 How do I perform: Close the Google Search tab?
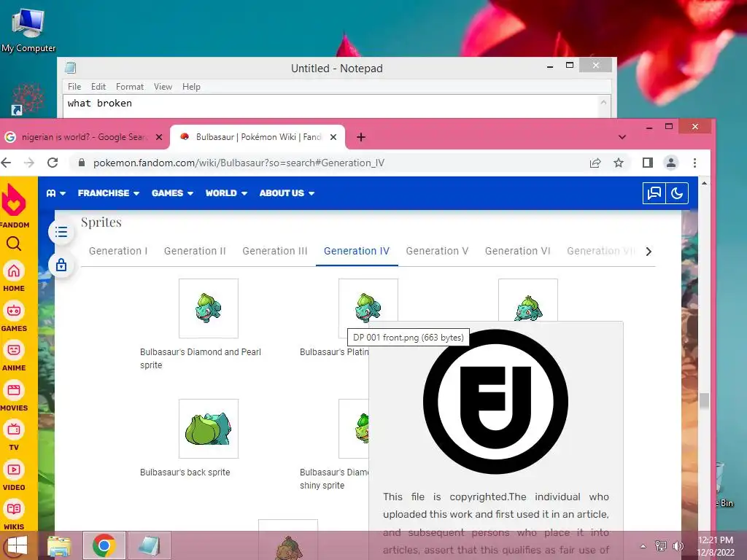coord(159,137)
